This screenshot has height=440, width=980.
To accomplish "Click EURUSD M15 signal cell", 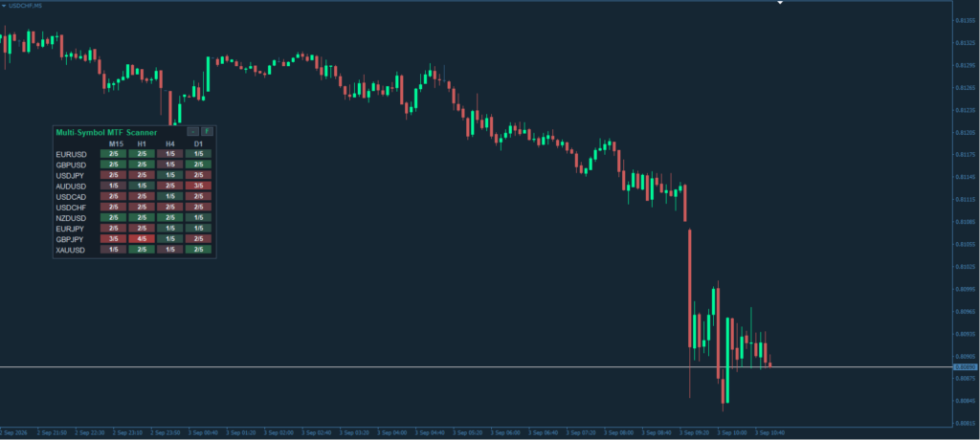I will pos(113,154).
